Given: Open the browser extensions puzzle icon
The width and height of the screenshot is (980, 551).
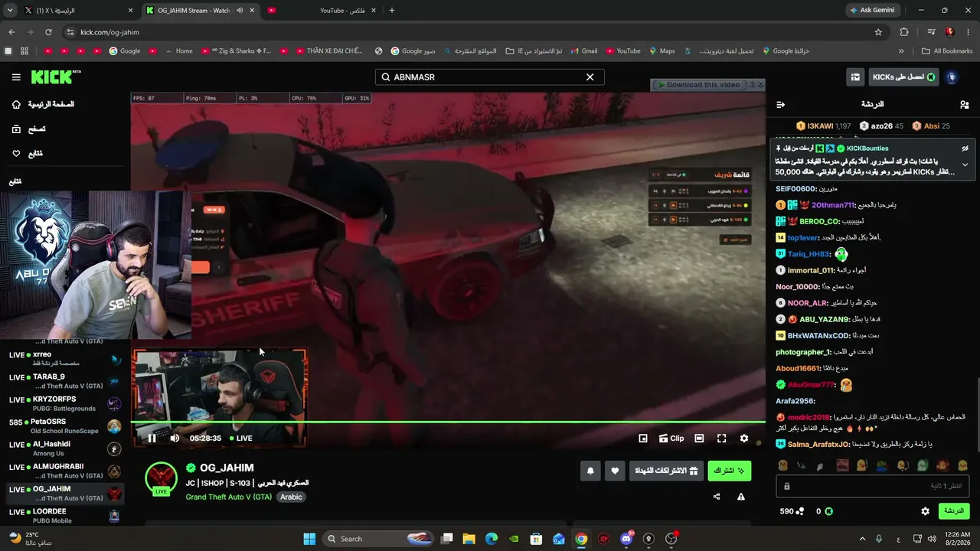Looking at the screenshot, I should 904,32.
